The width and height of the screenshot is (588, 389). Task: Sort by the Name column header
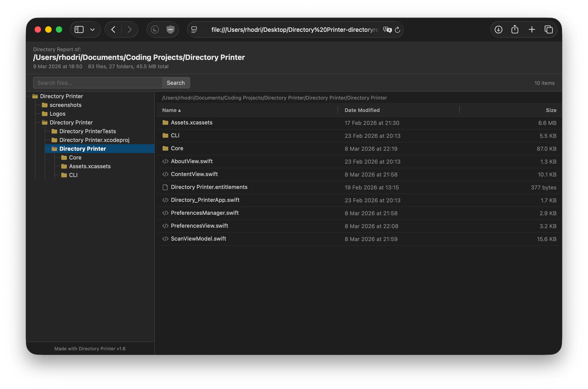click(171, 110)
